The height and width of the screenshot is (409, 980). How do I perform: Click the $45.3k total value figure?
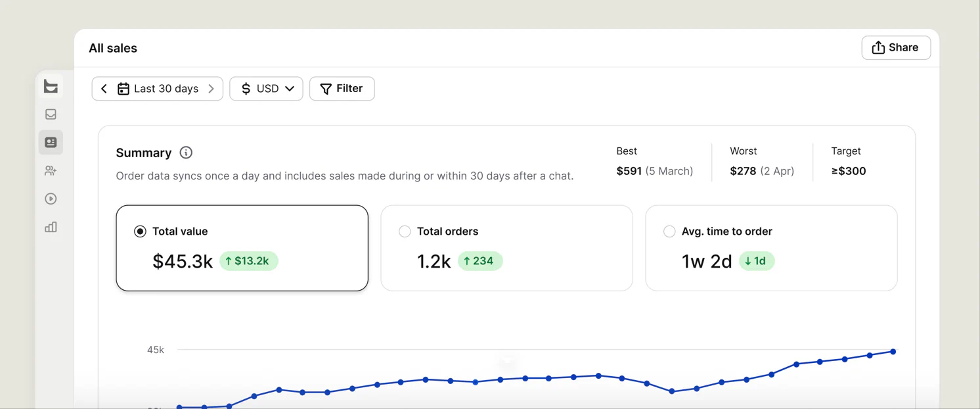(183, 262)
